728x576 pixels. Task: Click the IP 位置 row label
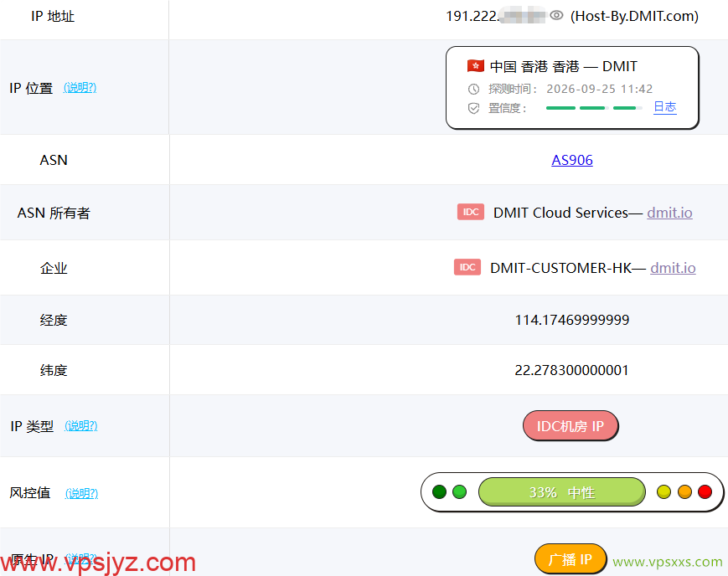click(31, 88)
